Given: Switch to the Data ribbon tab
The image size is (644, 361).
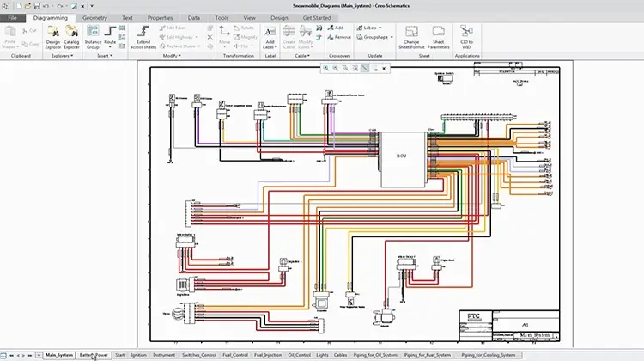Looking at the screenshot, I should [x=194, y=18].
